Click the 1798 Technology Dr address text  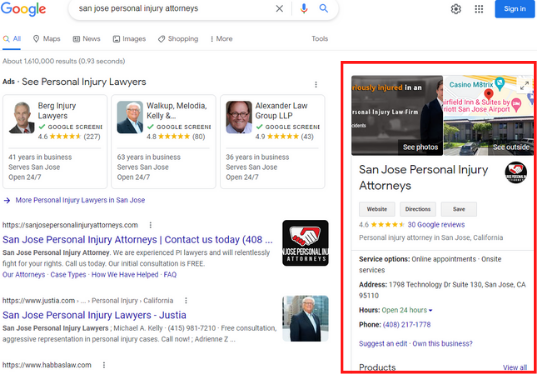click(442, 290)
